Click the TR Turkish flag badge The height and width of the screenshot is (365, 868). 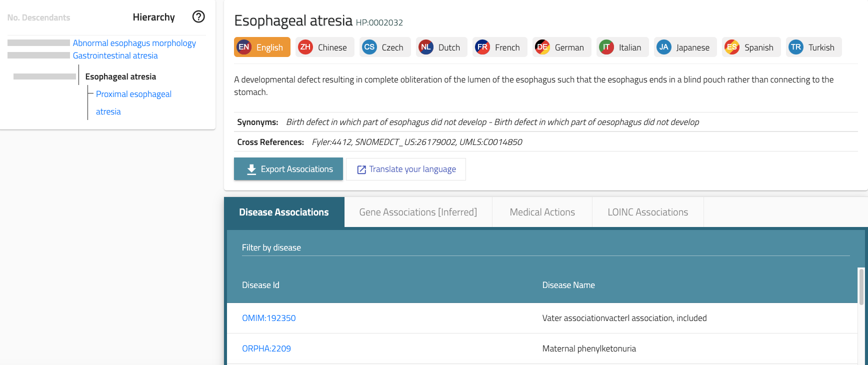pyautogui.click(x=796, y=47)
